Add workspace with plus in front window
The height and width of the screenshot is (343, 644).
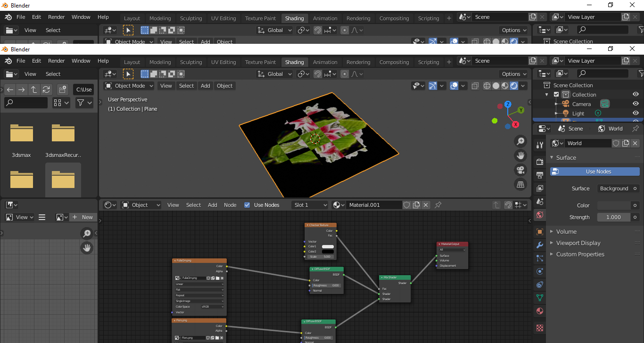point(449,62)
